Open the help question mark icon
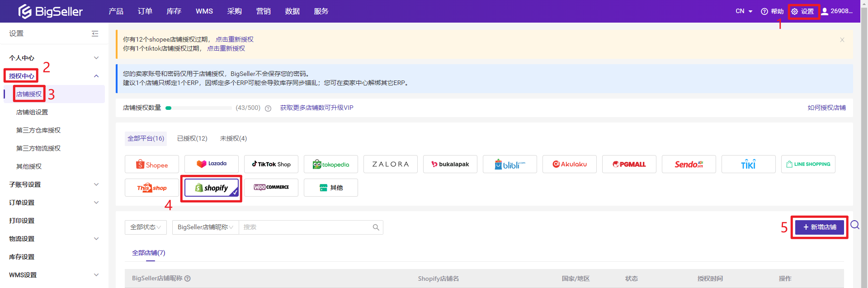Screen dimensions: 868x288 click(764, 11)
